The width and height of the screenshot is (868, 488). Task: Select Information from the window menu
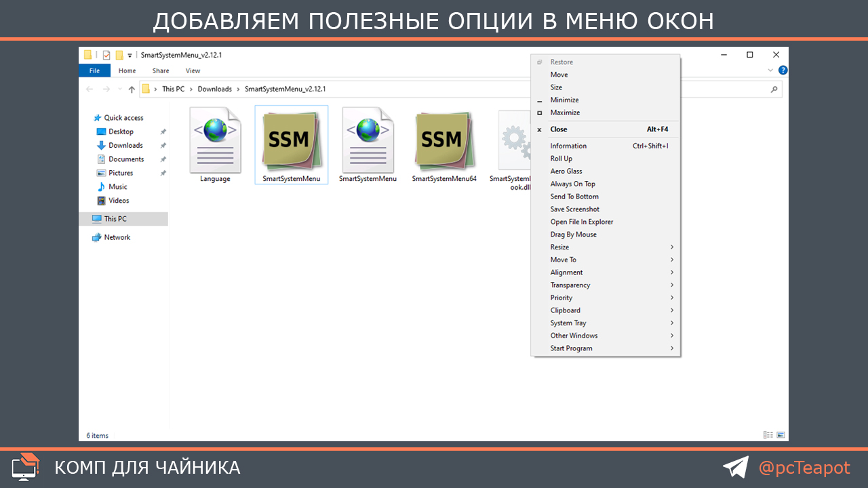coord(606,146)
